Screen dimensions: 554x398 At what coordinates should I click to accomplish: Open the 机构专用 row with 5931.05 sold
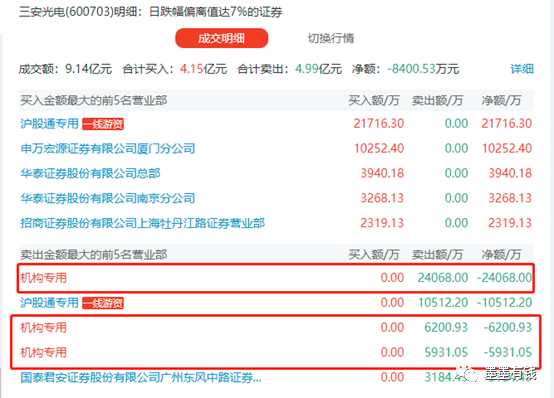click(x=276, y=352)
